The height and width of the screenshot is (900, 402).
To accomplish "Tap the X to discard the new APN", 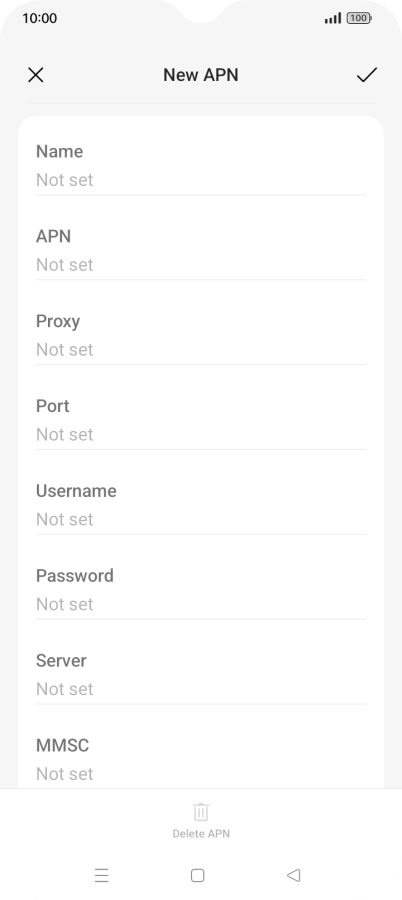I will [36, 75].
